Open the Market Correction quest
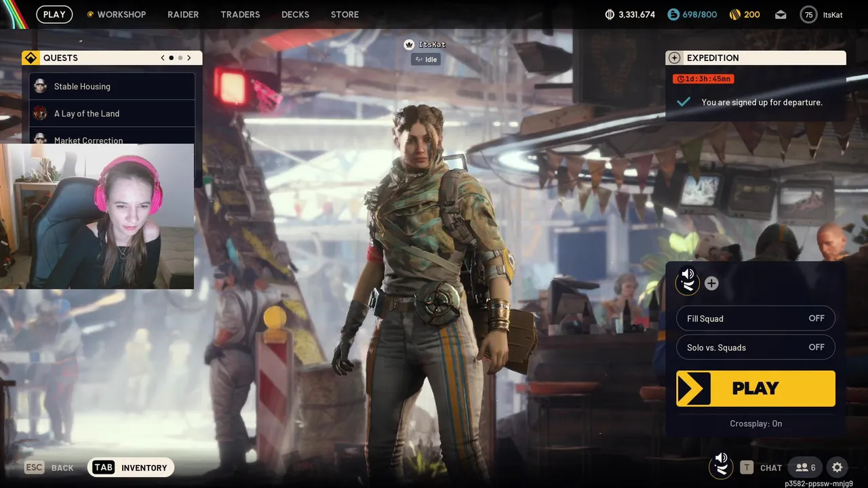 [x=112, y=136]
